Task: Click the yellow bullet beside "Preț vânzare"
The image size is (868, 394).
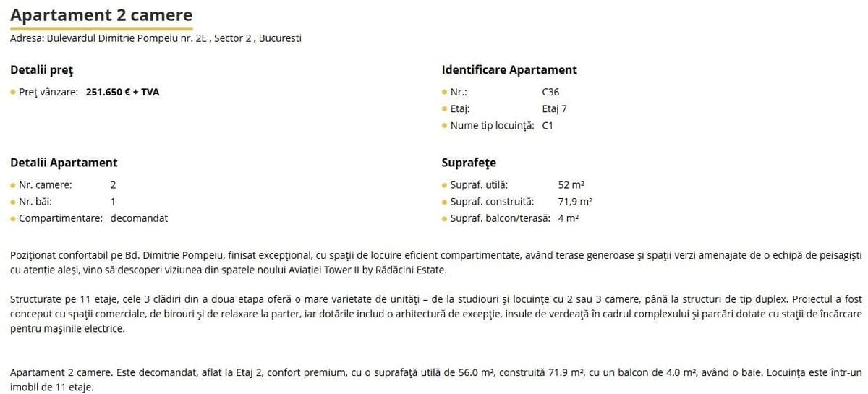Action: click(13, 93)
